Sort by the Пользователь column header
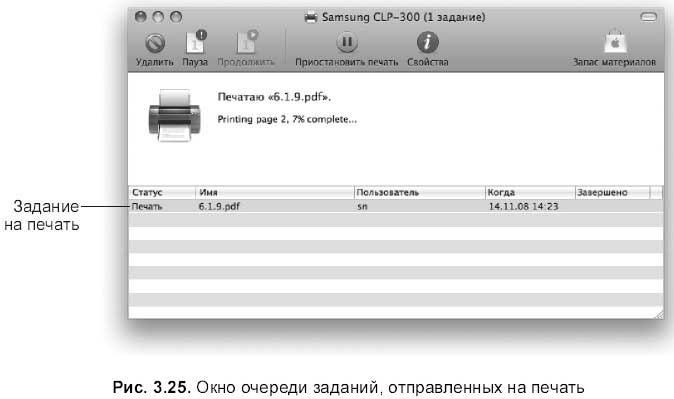This screenshot has height=399, width=674. [x=420, y=192]
